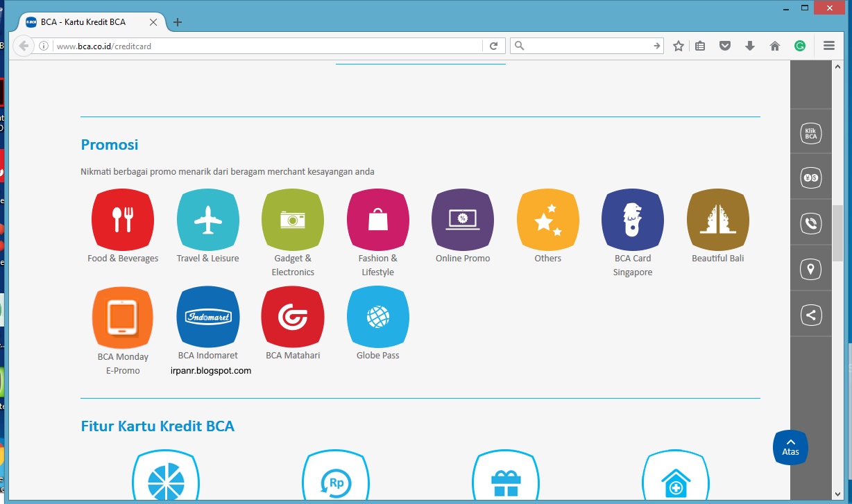Click the Rp refresh feature icon
The width and height of the screenshot is (852, 504).
[336, 476]
